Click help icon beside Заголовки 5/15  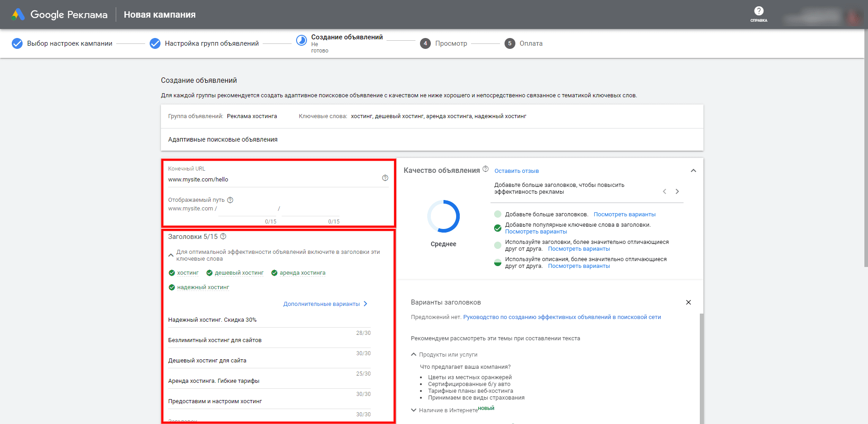[223, 236]
